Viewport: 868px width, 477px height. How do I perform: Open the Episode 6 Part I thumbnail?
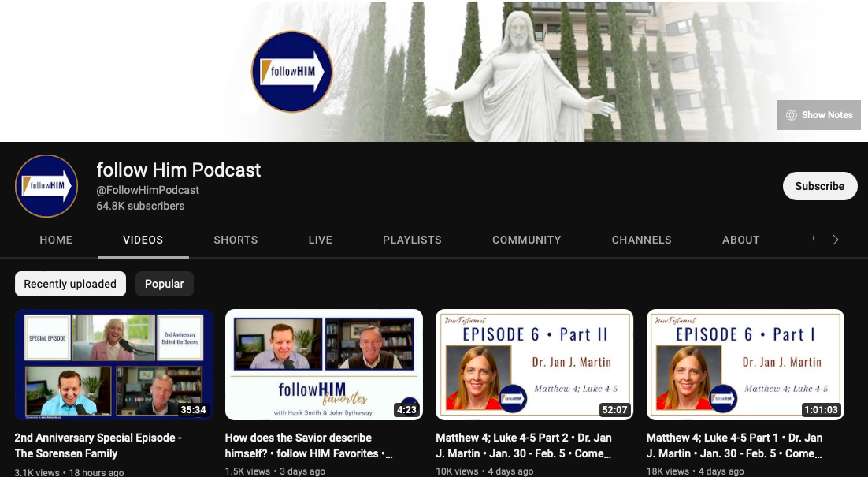(745, 364)
